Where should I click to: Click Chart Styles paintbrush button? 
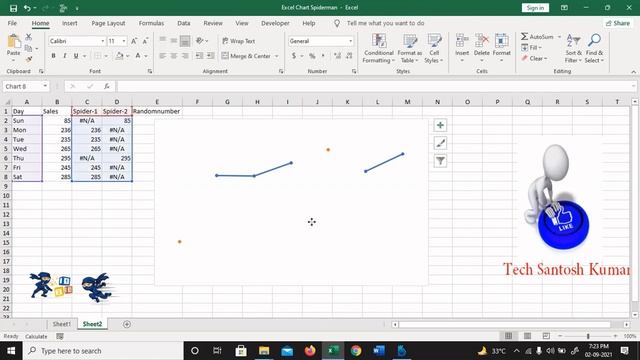tap(440, 143)
